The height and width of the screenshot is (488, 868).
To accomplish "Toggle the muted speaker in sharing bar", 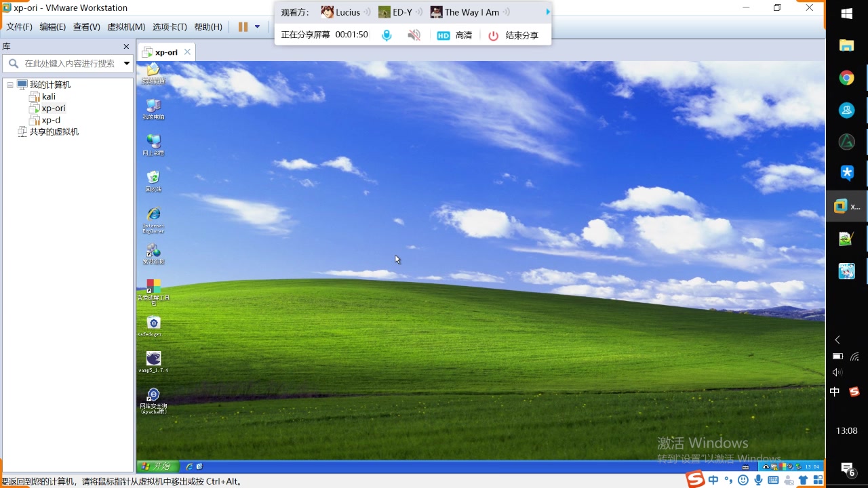I will click(x=414, y=35).
